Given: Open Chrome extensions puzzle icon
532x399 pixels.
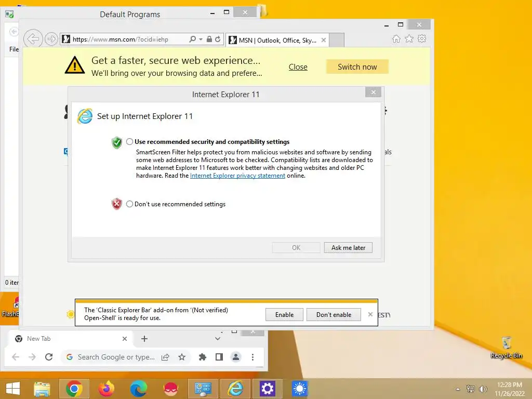Looking at the screenshot, I should pos(203,357).
